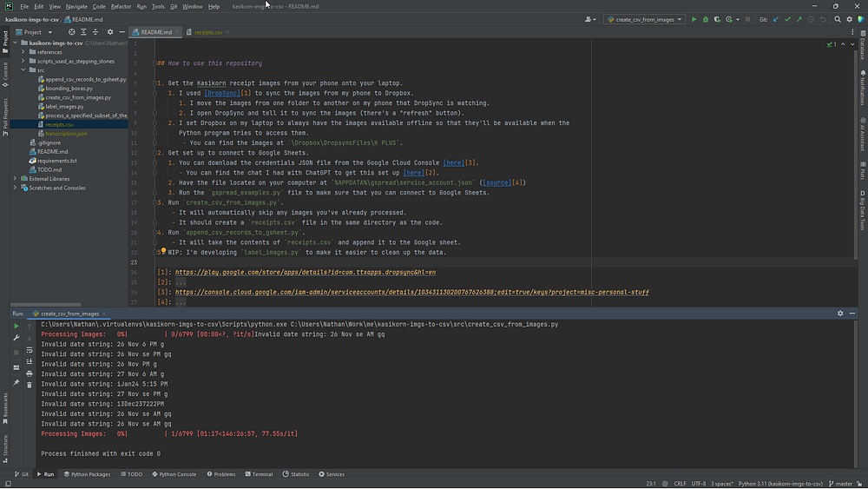Open label_images.py from the project tree

coord(64,106)
